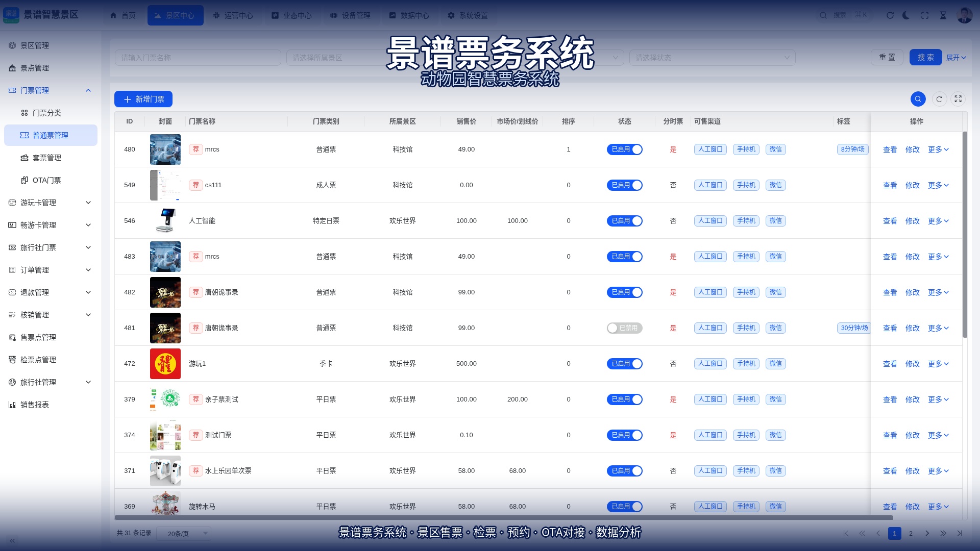Click the 请输入门票名称 input field
Image resolution: width=980 pixels, height=551 pixels.
point(198,58)
